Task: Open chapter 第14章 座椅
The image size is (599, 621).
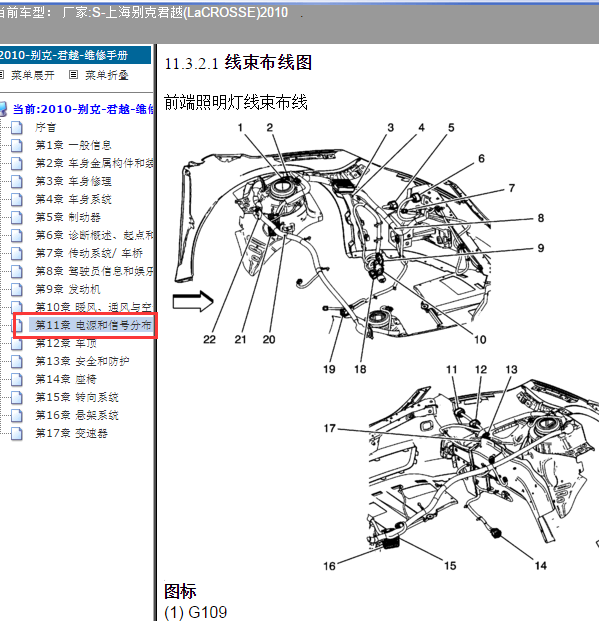Action: pos(66,379)
